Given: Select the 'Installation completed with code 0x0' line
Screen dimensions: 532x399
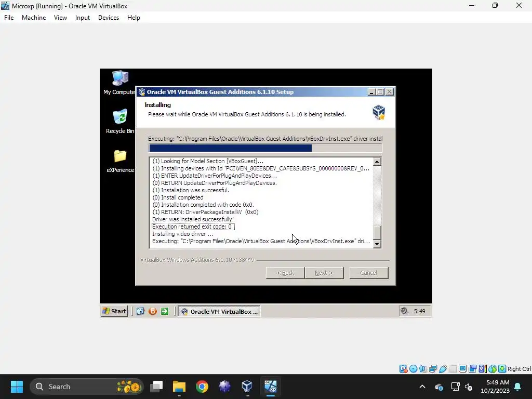Looking at the screenshot, I should 203,205.
